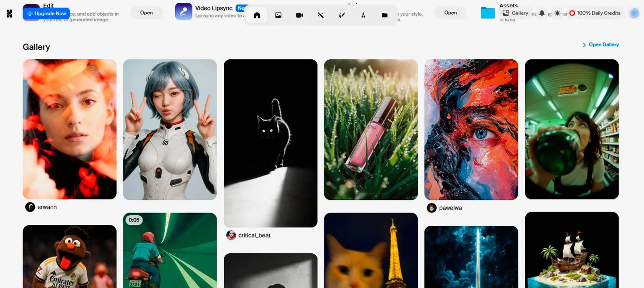This screenshot has height=288, width=644.
Task: Open the user profile avatar menu
Action: coord(634,13)
